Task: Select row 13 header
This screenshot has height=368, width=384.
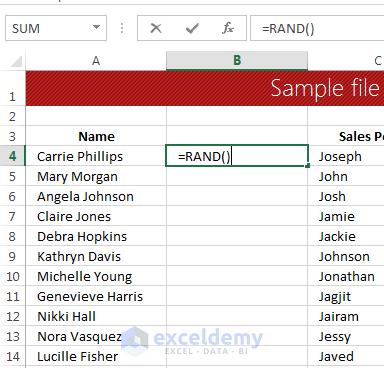Action: point(13,336)
